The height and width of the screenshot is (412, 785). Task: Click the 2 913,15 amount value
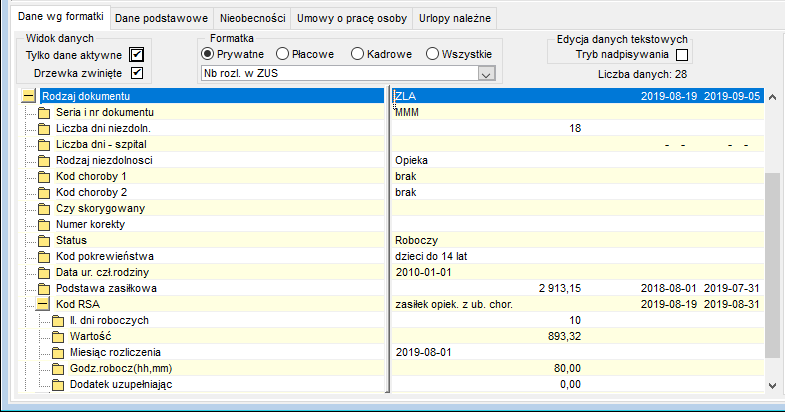560,288
